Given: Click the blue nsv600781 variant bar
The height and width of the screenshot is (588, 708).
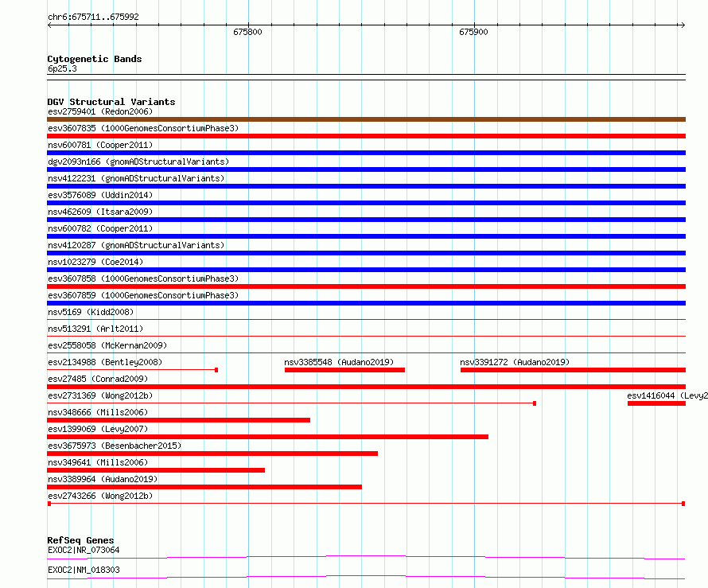Looking at the screenshot, I should coord(366,153).
